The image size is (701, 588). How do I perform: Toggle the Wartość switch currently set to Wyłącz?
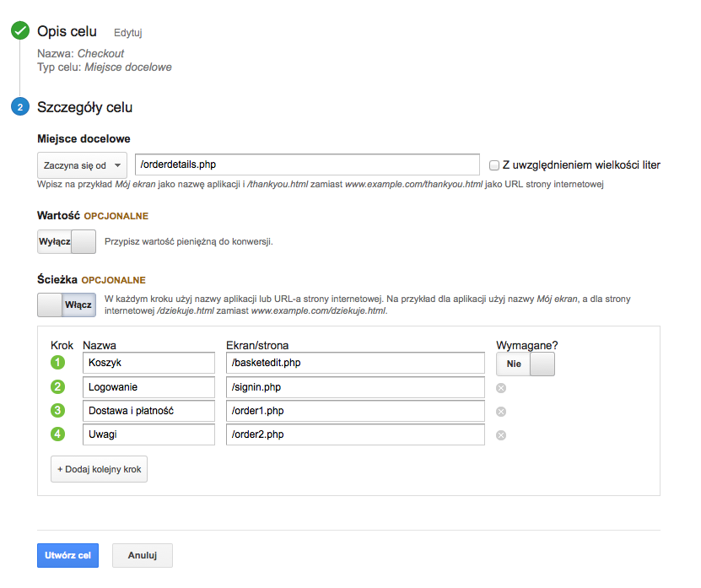tap(67, 241)
